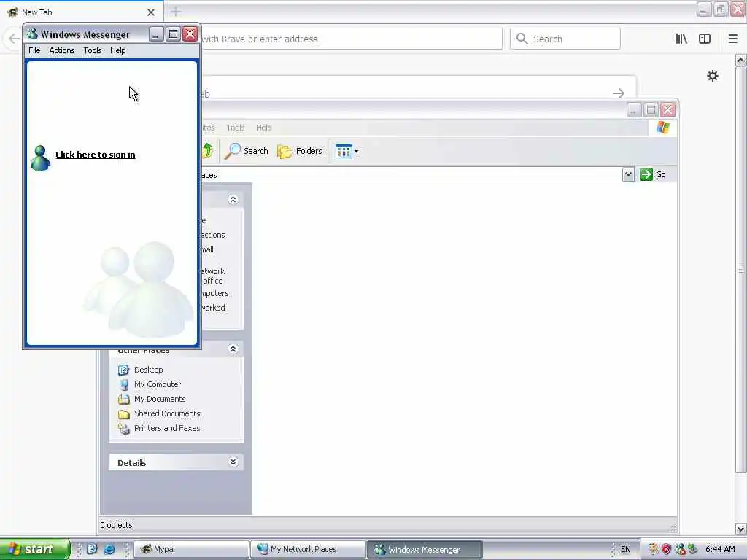
Task: Close the New Tab tab
Action: [x=151, y=12]
